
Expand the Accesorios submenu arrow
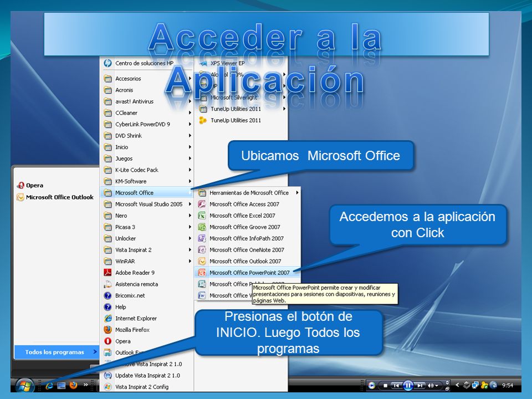[190, 79]
